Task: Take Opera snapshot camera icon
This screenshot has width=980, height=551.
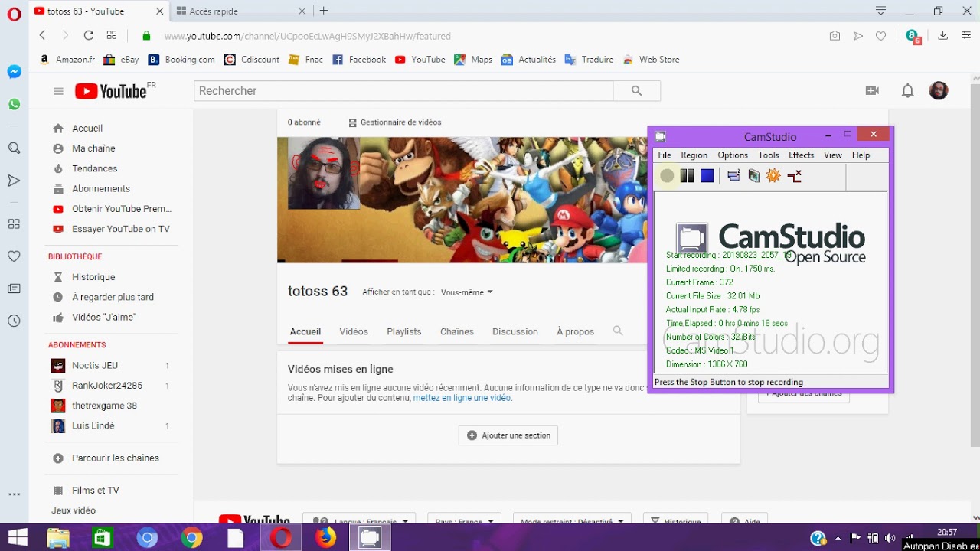Action: [x=835, y=36]
